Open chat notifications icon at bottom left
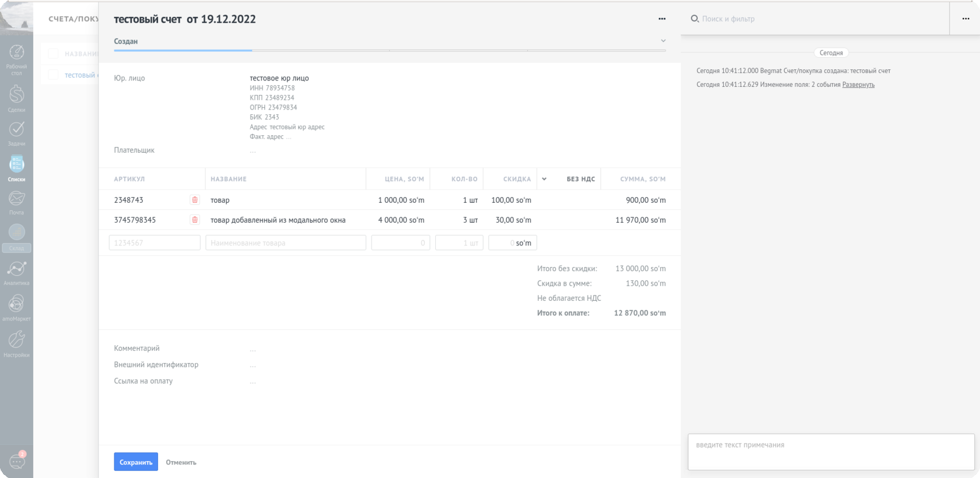 [17, 462]
